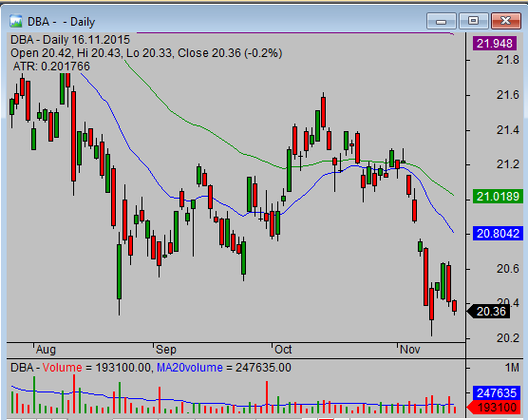Screen dimensions: 528x420
Task: Click the DBA chart window icon
Action: (x=15, y=22)
